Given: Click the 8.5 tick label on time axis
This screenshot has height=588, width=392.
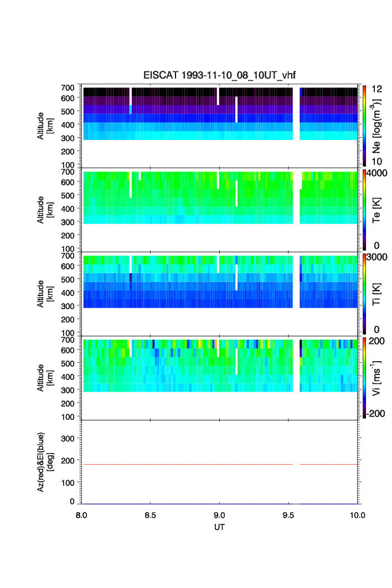Looking at the screenshot, I should click(151, 515).
